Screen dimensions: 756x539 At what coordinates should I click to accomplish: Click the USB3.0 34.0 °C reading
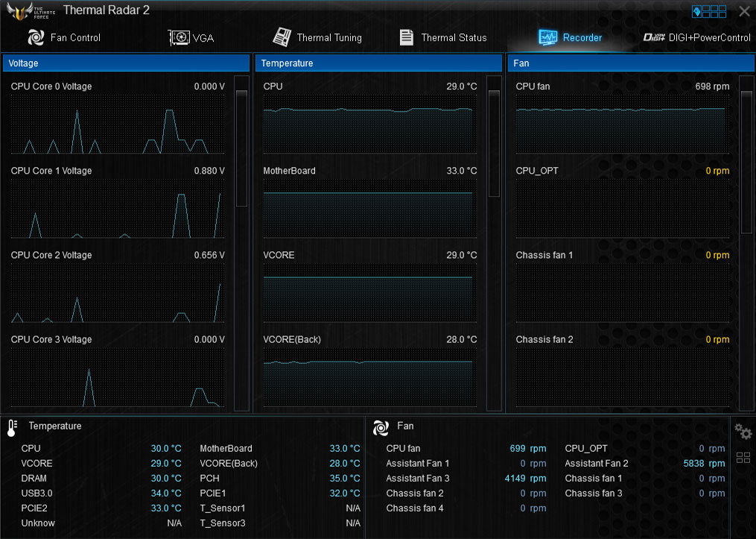[166, 494]
